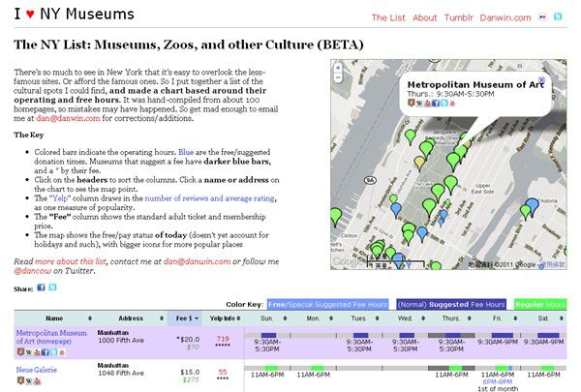Click Yelp icon in Metropolitan Museum row

(x=37, y=352)
